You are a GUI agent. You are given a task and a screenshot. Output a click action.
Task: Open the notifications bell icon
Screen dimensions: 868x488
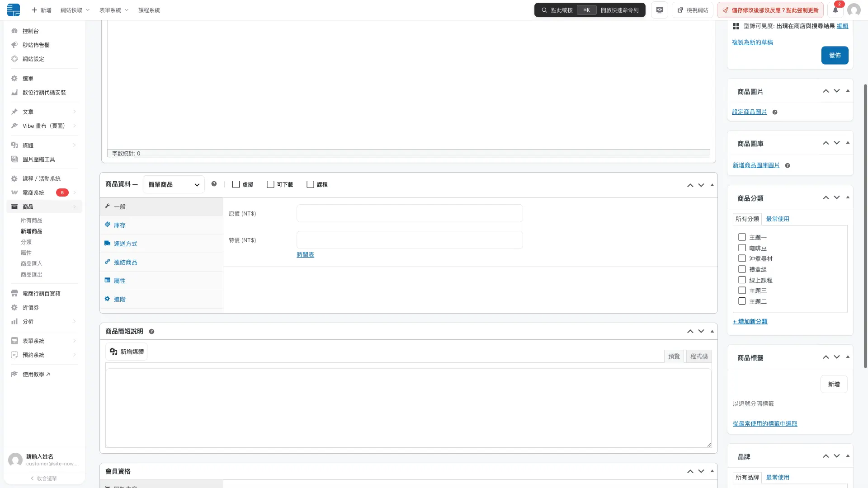835,10
